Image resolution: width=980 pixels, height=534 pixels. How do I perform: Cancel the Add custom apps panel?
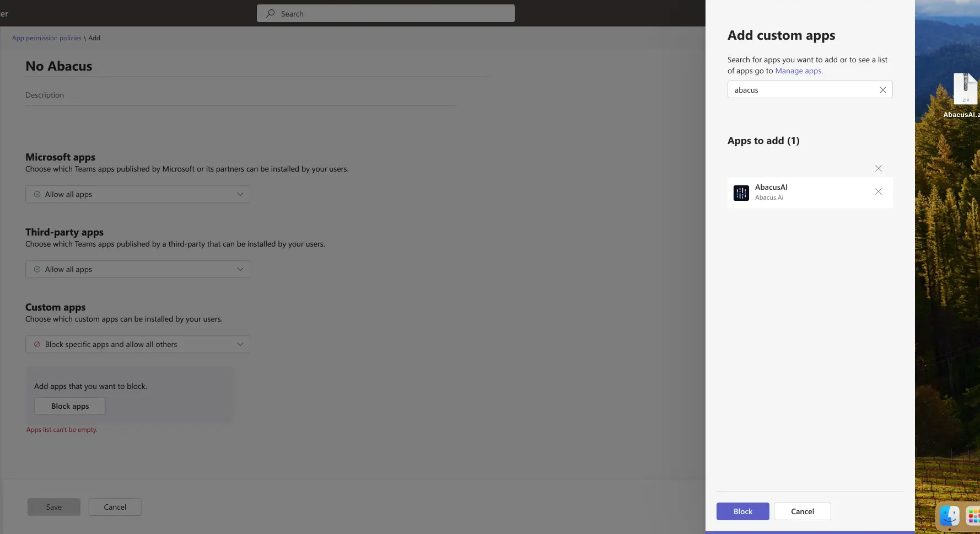[802, 511]
